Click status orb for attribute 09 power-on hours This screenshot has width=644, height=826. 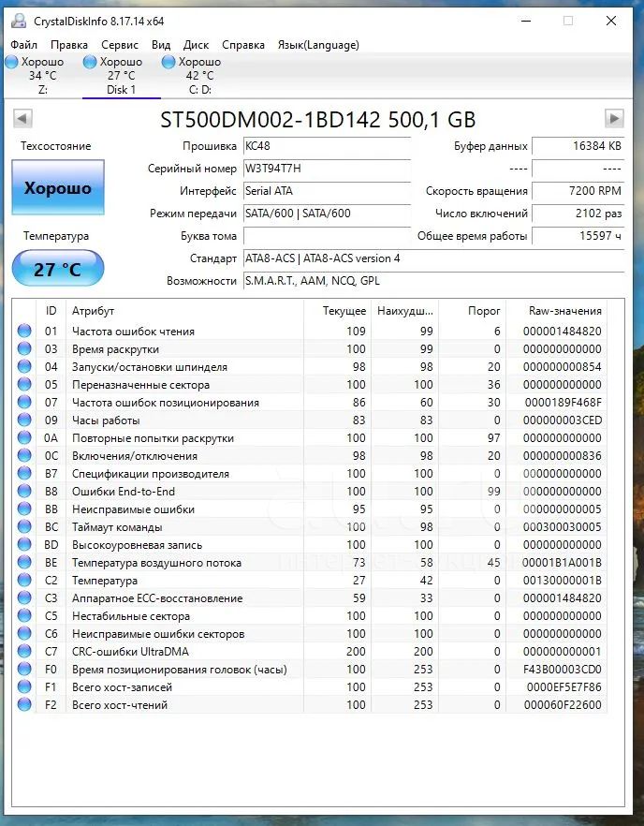[24, 420]
